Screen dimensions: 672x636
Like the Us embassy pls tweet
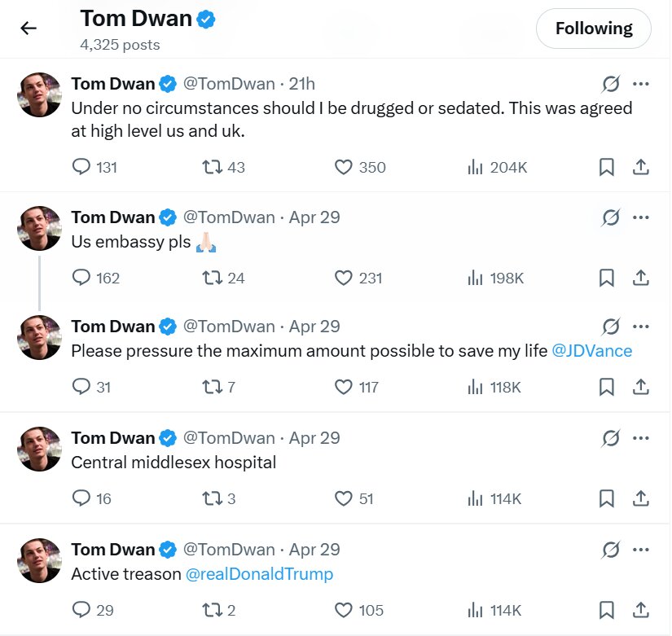[x=342, y=277]
